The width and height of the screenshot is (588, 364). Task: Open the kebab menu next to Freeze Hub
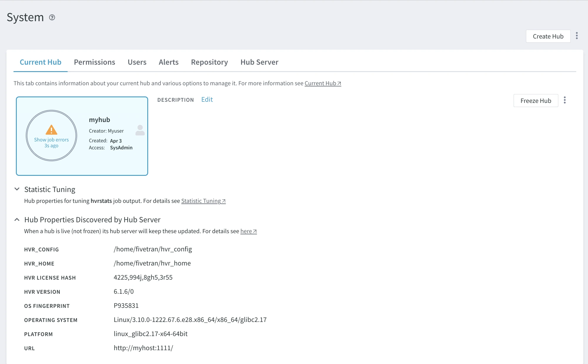[565, 100]
